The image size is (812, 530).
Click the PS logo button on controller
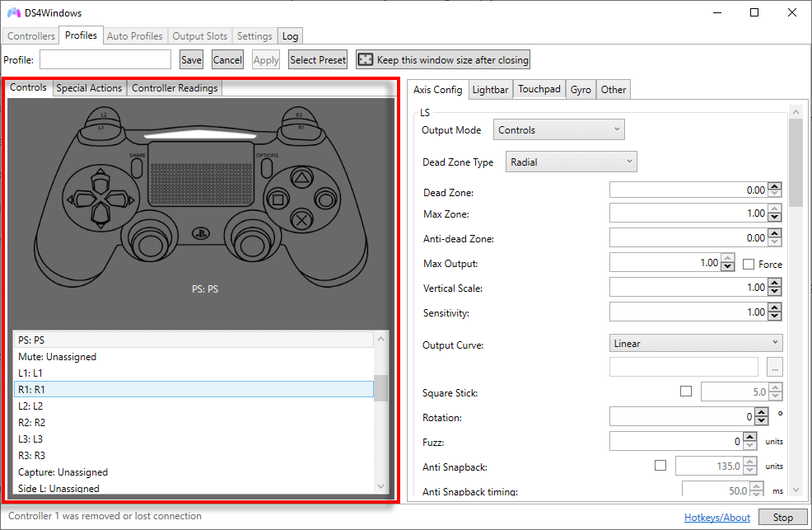click(x=198, y=232)
